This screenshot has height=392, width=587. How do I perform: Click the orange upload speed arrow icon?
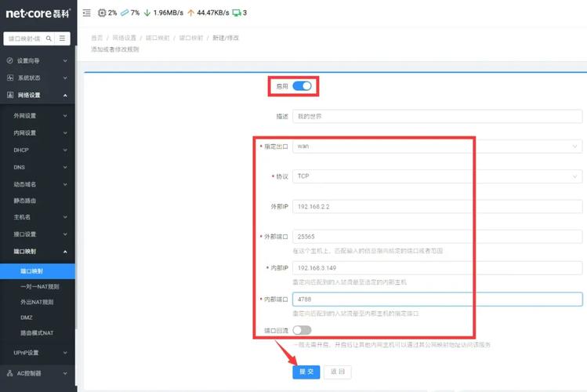coord(190,13)
